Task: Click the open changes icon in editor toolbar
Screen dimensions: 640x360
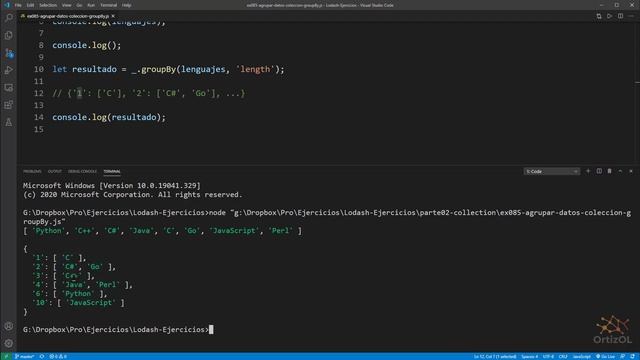Action: click(x=599, y=16)
